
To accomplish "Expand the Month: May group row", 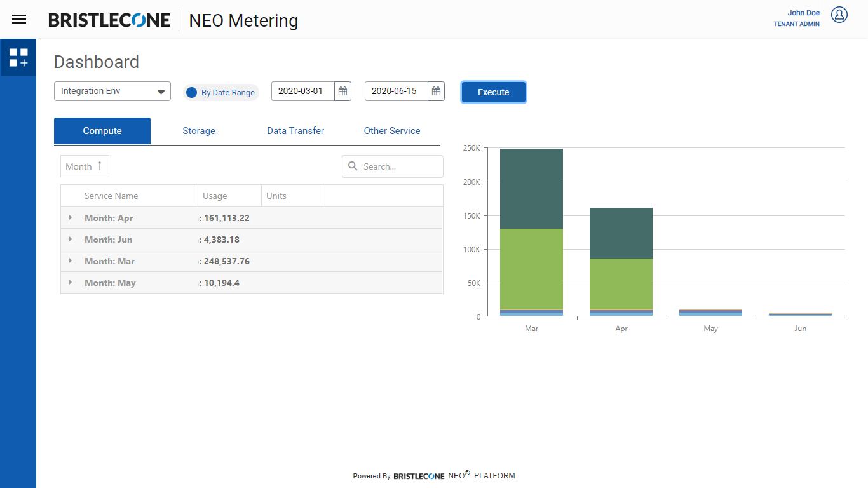I will pos(71,283).
